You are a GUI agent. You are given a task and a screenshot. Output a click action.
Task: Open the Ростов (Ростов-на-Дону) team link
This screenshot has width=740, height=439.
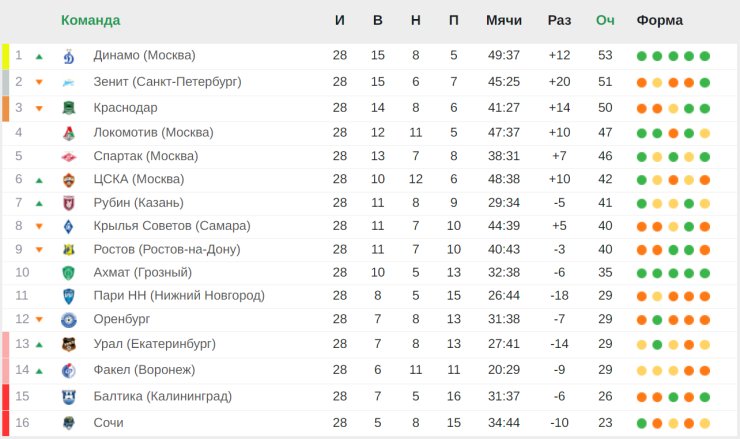coord(167,249)
